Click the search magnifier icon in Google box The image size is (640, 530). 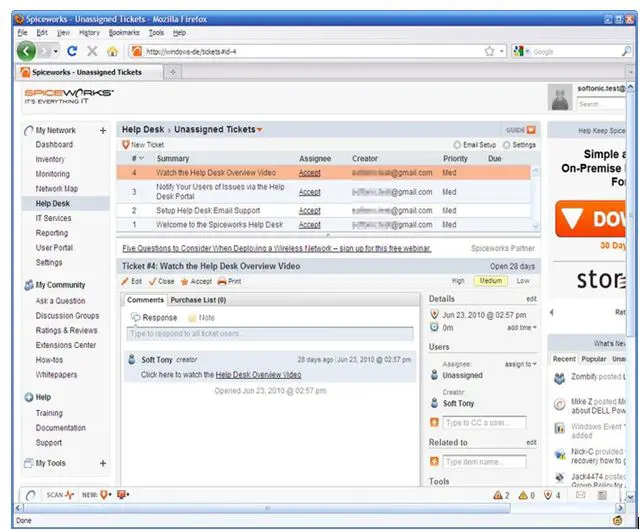point(626,51)
